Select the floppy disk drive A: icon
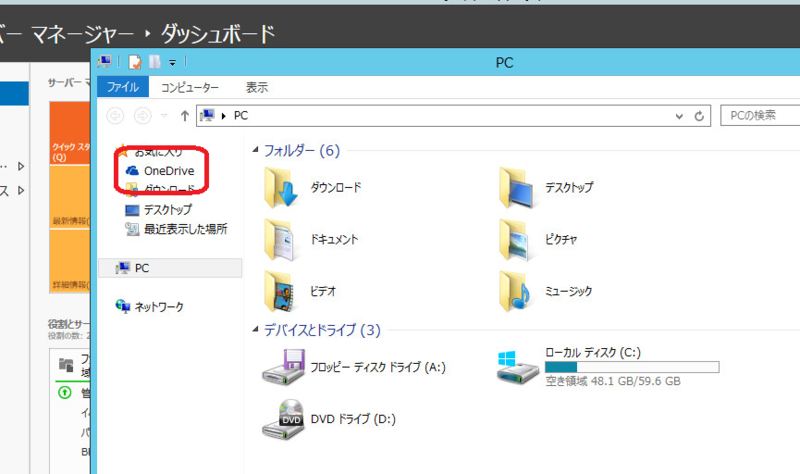The width and height of the screenshot is (800, 474). coord(284,367)
